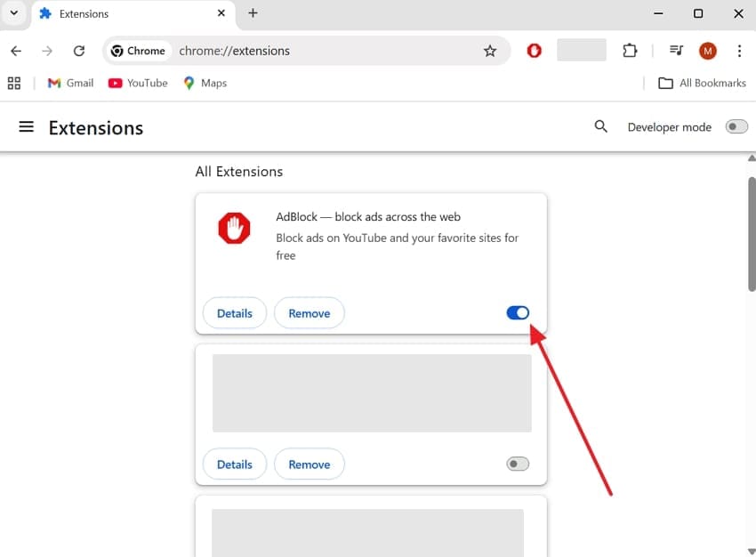Disable the AdBlock extension toggle

pos(517,312)
